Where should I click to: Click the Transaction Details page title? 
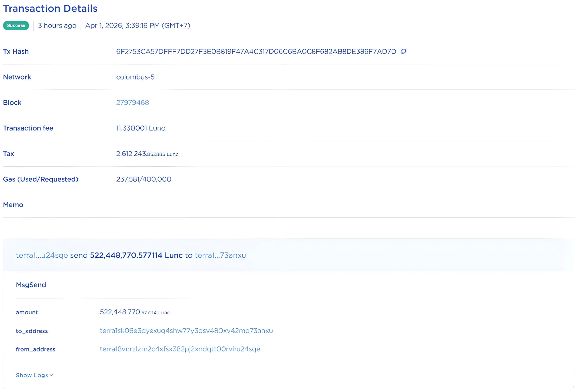[x=50, y=8]
